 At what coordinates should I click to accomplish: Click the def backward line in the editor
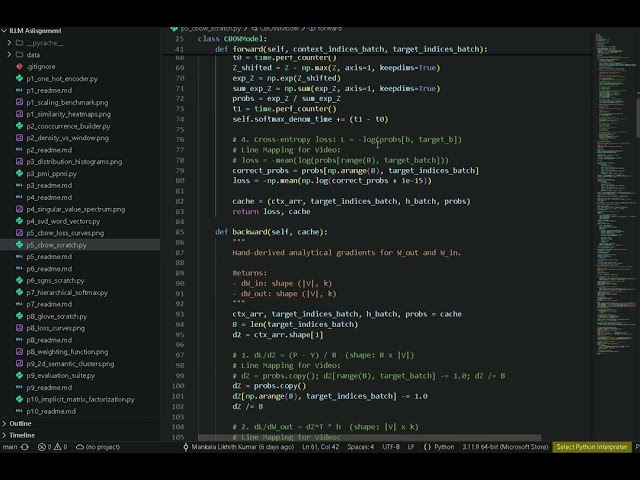[271, 232]
